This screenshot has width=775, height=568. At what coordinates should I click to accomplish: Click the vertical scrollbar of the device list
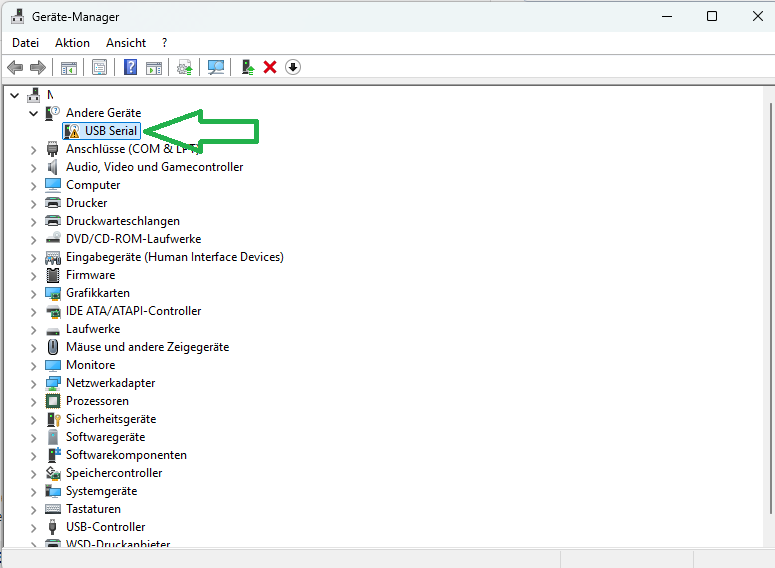(x=766, y=300)
